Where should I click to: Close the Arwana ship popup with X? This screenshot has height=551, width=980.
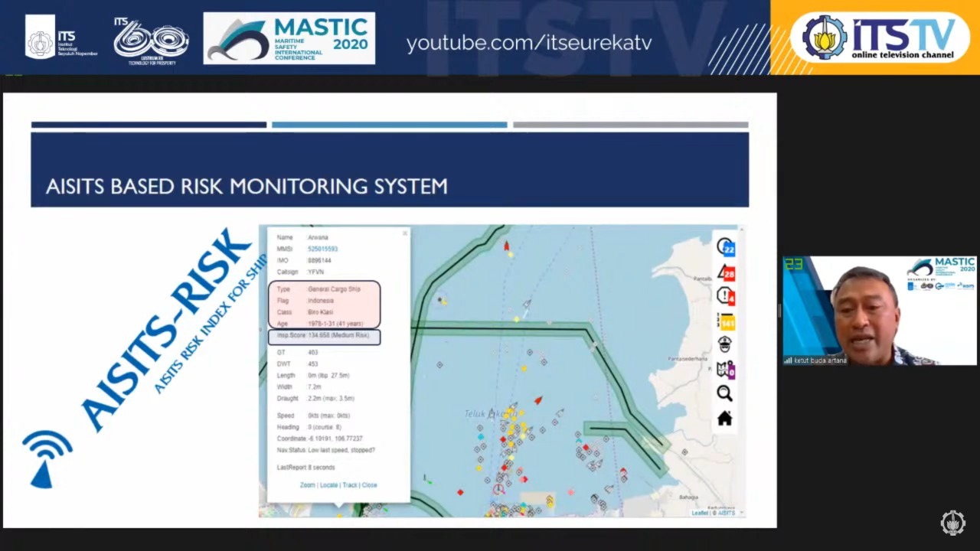pyautogui.click(x=405, y=233)
